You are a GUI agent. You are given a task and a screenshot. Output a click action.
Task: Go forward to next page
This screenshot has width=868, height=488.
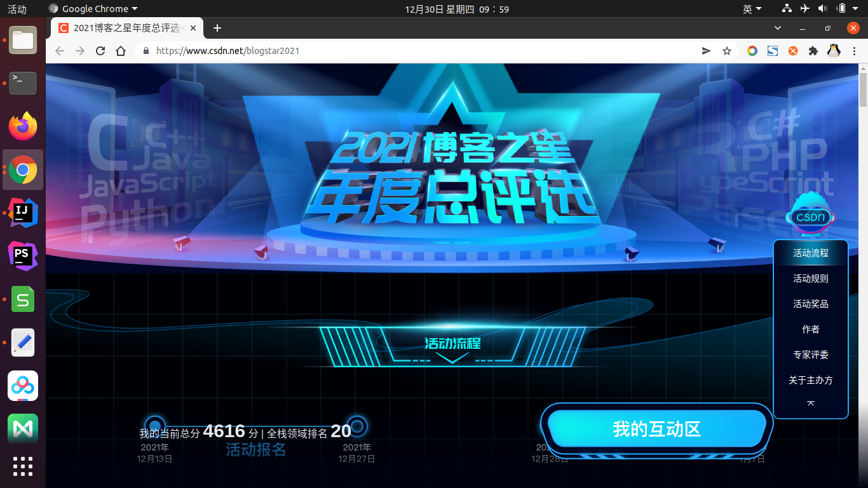pos(80,51)
